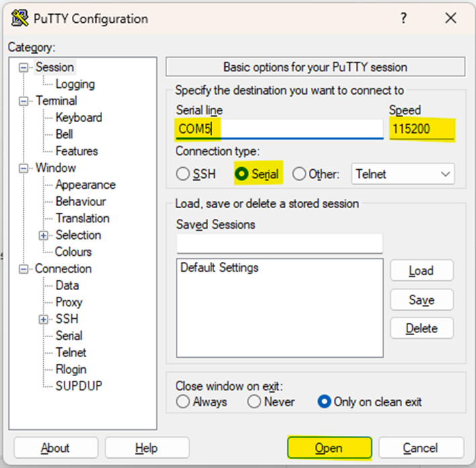Click the PuTTY icon in the title bar

19,18
